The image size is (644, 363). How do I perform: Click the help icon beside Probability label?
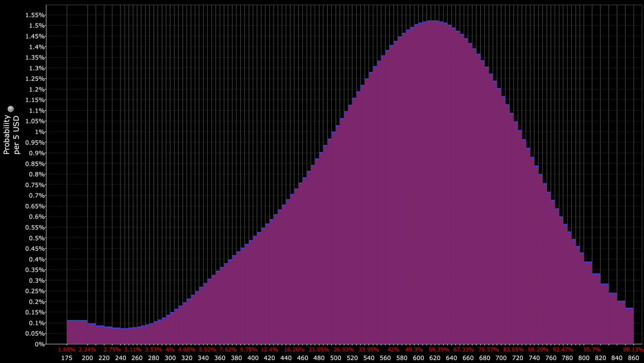tap(11, 109)
